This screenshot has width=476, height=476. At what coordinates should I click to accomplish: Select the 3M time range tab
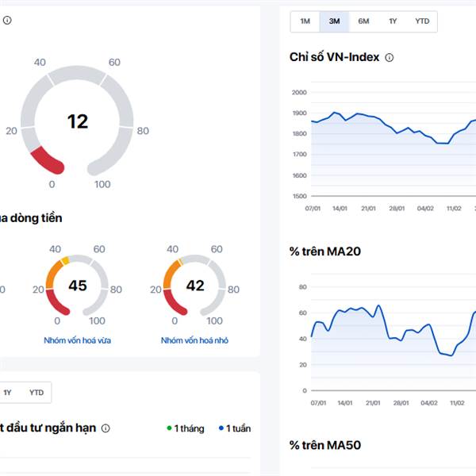[334, 21]
